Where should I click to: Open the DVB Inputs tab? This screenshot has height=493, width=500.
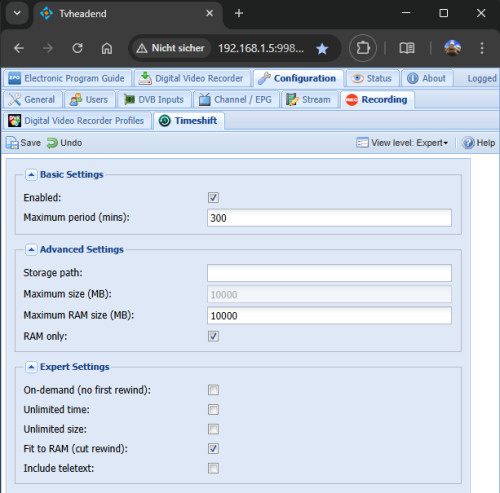coord(154,100)
